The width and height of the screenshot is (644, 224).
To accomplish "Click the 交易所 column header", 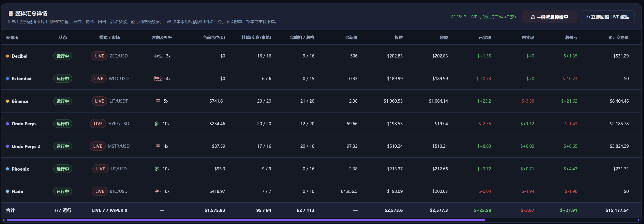I will [12, 37].
